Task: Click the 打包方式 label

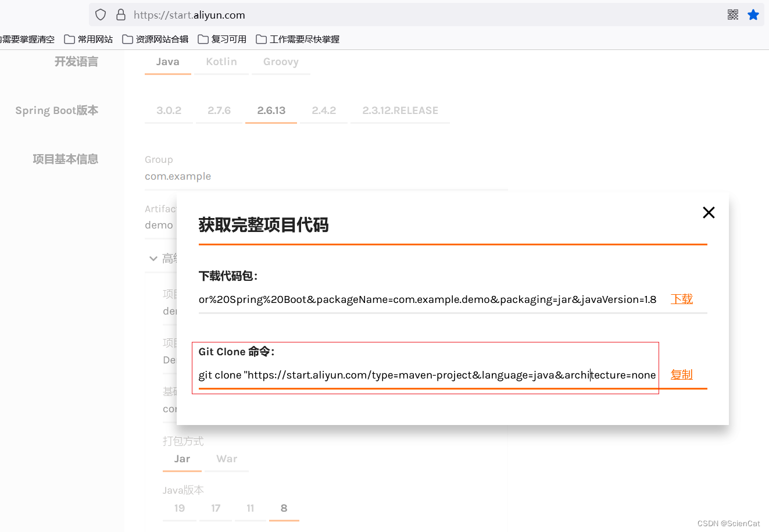Action: [x=183, y=441]
